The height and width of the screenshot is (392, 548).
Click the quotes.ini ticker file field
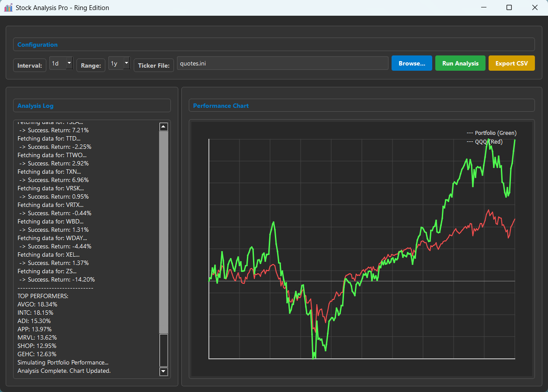pyautogui.click(x=282, y=63)
